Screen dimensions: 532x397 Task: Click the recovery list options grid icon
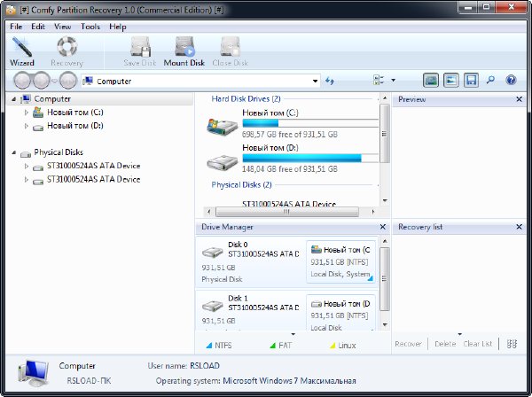[512, 344]
